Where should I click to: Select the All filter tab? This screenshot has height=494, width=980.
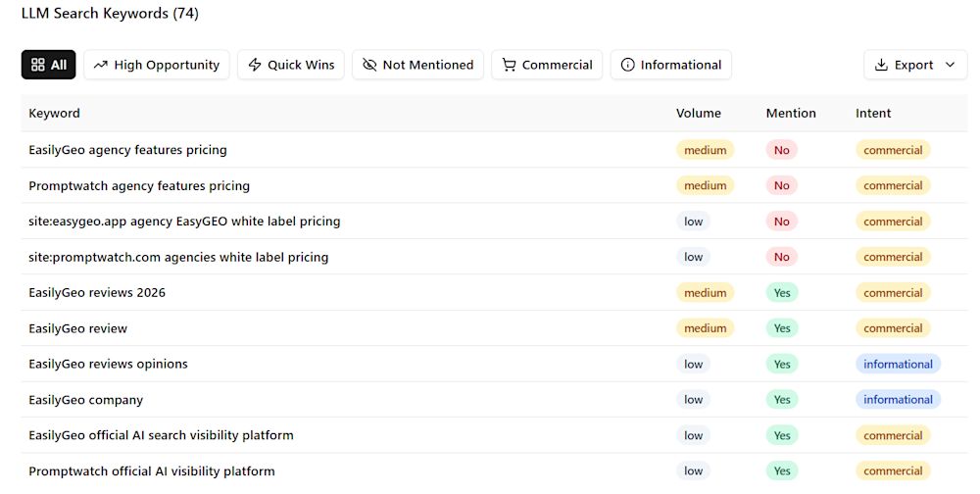48,65
